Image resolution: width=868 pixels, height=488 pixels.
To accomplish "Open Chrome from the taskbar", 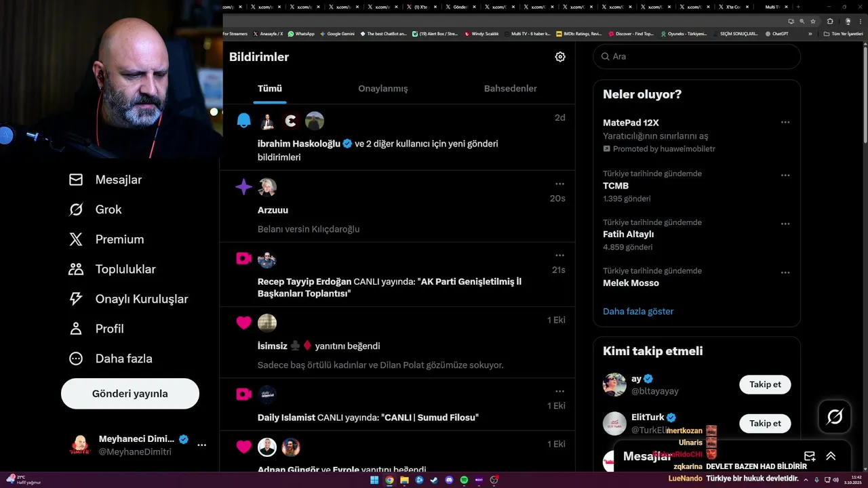I will 389,480.
